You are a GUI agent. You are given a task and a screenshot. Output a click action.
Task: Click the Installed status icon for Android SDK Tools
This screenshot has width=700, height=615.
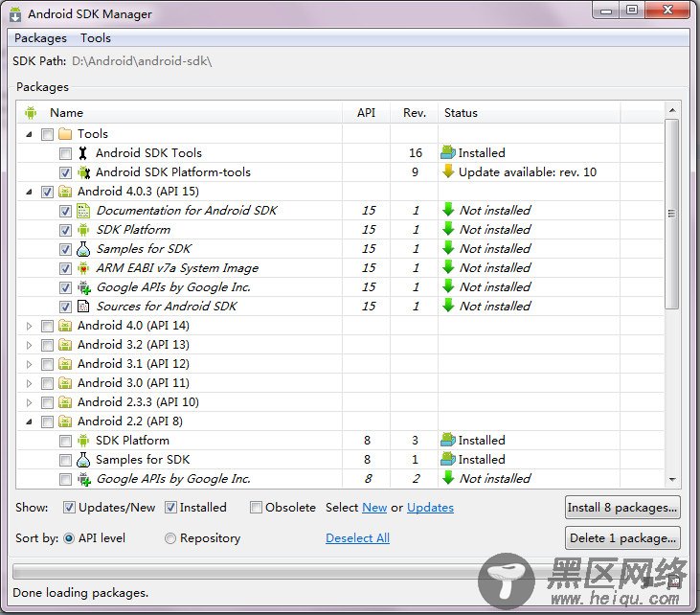click(x=448, y=152)
